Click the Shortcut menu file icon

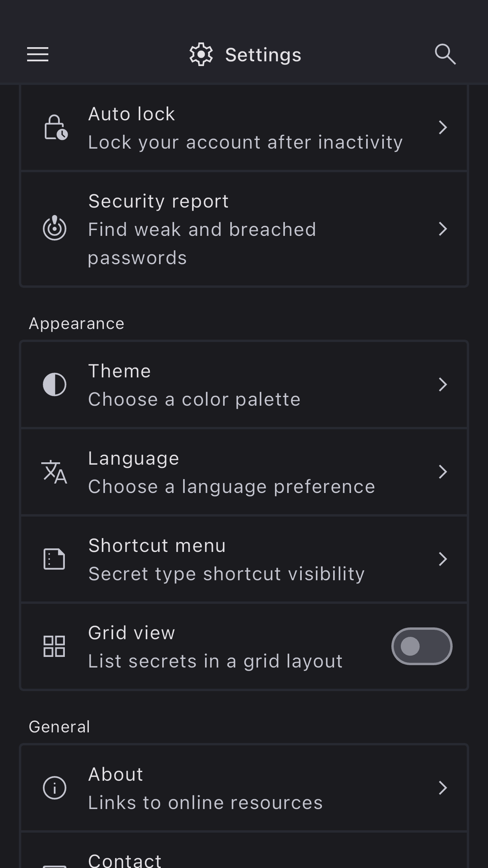tap(54, 559)
